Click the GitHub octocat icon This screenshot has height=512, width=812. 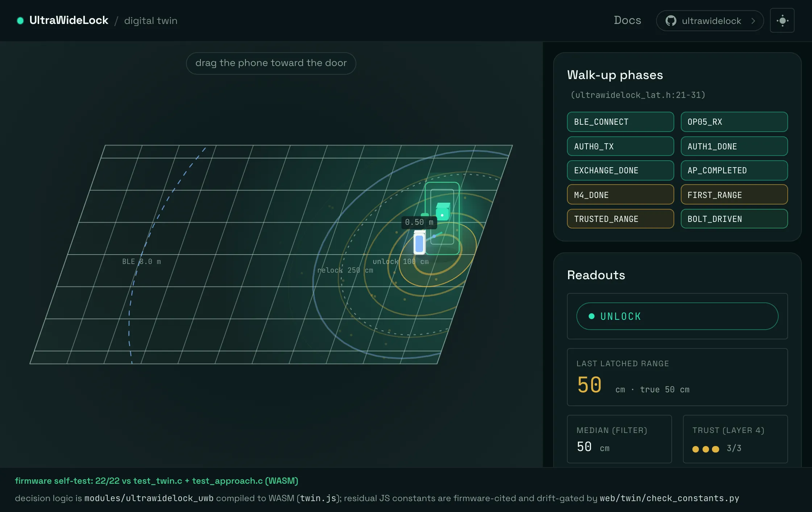(671, 21)
